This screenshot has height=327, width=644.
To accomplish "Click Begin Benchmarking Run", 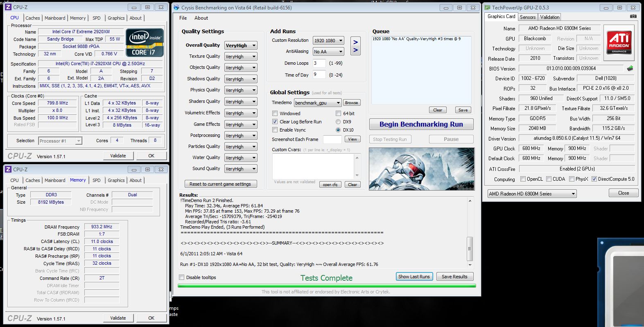I will pos(421,124).
